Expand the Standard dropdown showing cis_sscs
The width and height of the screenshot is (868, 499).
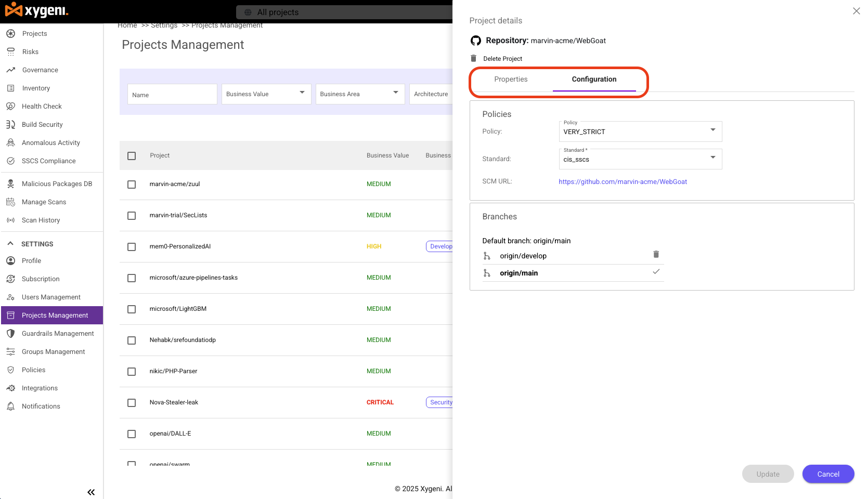[x=640, y=159]
